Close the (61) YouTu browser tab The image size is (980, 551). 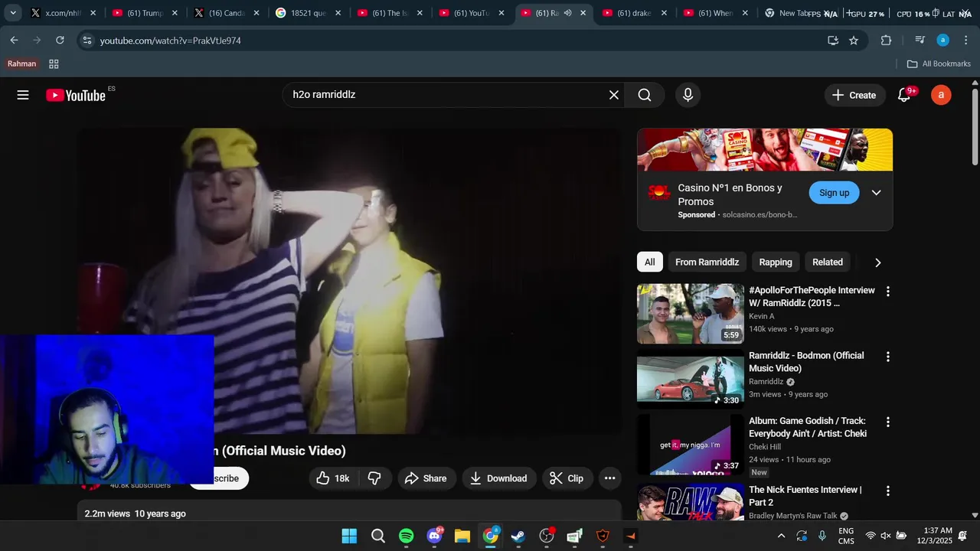501,13
